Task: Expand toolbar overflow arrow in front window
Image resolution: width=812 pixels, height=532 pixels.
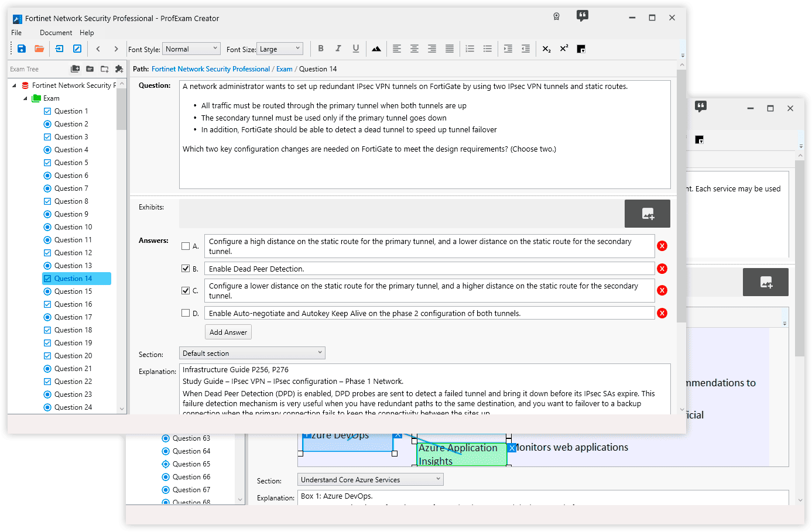Action: click(683, 56)
